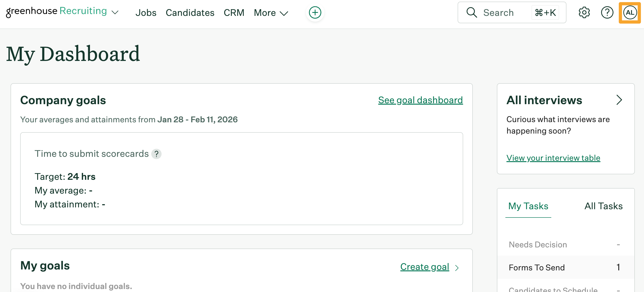The width and height of the screenshot is (644, 292).
Task: Open the AL user profile avatar
Action: 630,12
